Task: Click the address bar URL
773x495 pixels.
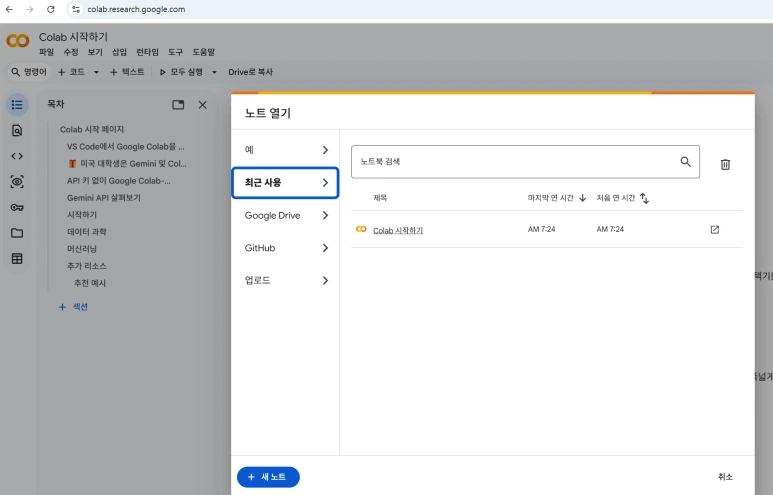Action: (137, 9)
